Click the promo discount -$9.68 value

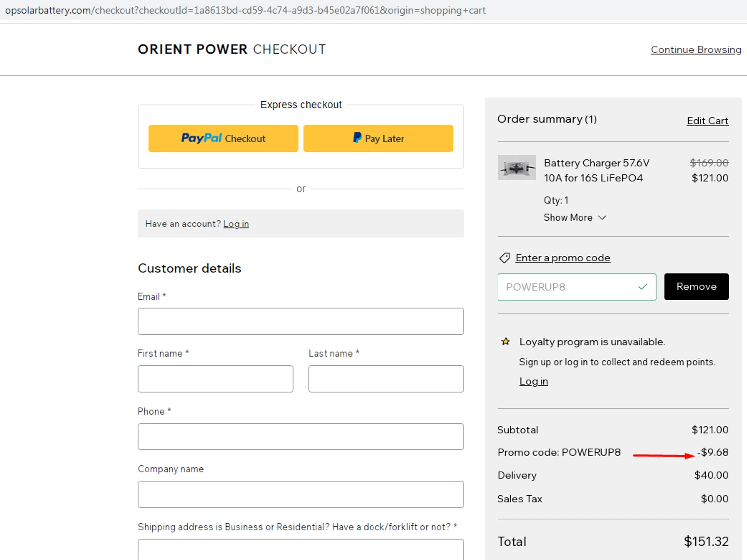click(713, 452)
